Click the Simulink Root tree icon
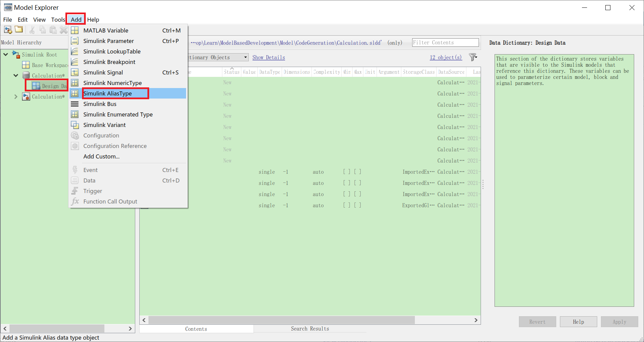The width and height of the screenshot is (644, 342). (x=16, y=55)
